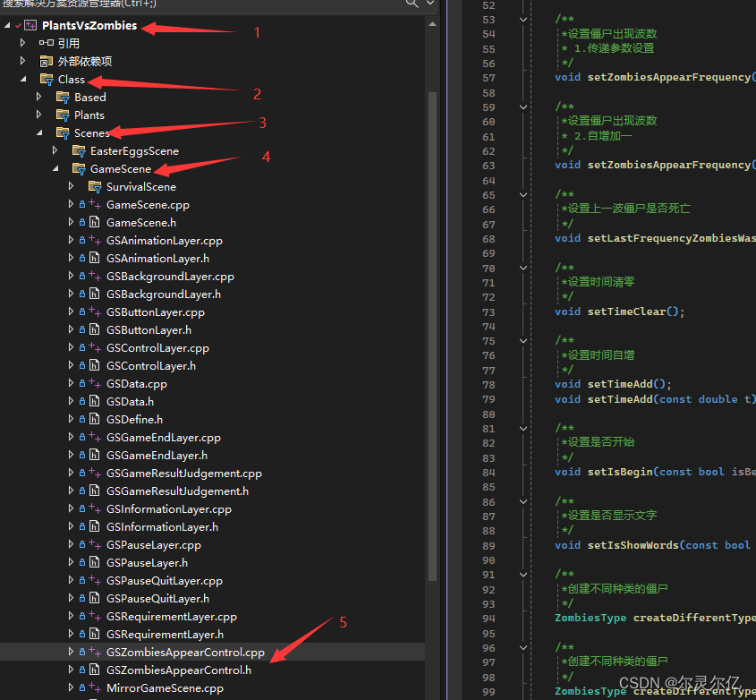
Task: Click the PlantsVsZombies project icon
Action: pyautogui.click(x=30, y=25)
